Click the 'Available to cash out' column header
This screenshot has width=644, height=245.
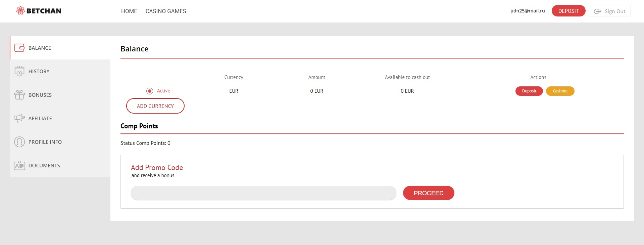click(407, 77)
